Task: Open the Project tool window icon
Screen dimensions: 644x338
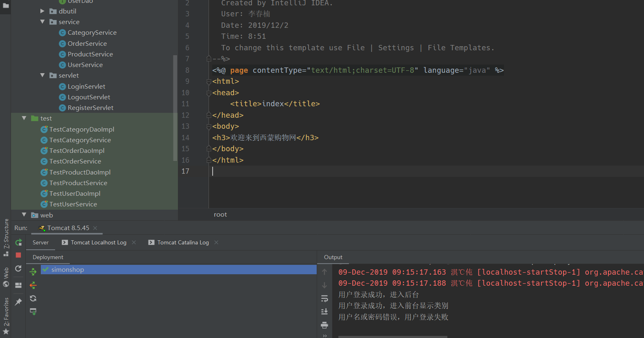Action: click(6, 6)
